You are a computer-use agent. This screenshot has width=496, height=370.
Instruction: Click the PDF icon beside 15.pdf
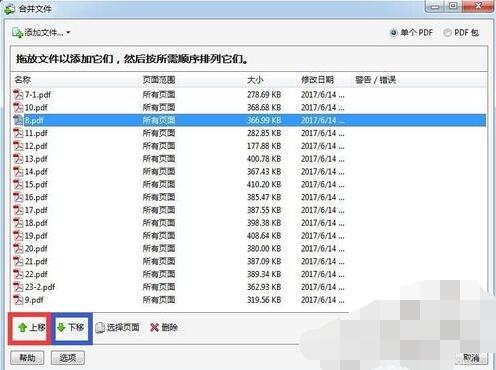[18, 184]
